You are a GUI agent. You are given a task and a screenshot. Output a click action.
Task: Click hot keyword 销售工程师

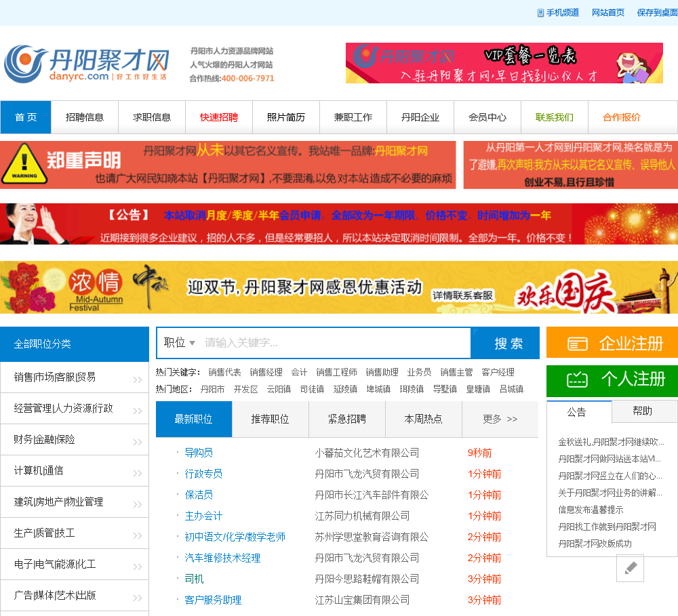pos(336,372)
